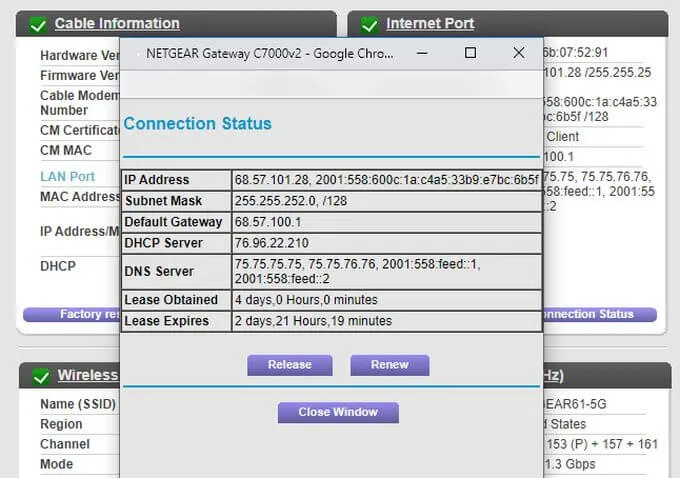
Task: Click the Close Window button
Action: pyautogui.click(x=338, y=412)
